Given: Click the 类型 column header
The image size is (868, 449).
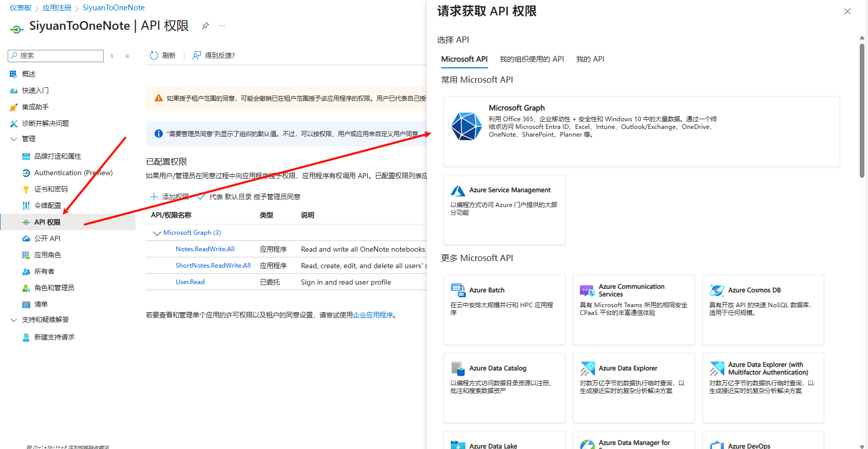Looking at the screenshot, I should pos(267,215).
